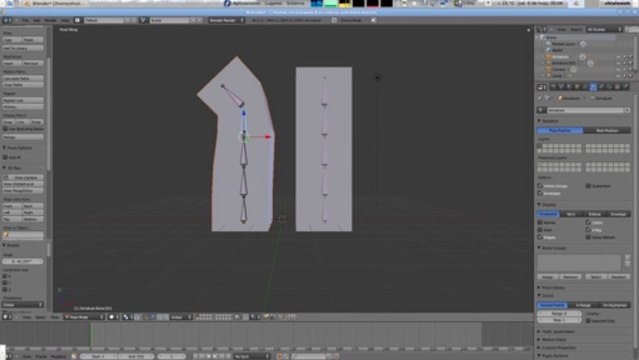Open the Bone properties tab

click(x=602, y=87)
